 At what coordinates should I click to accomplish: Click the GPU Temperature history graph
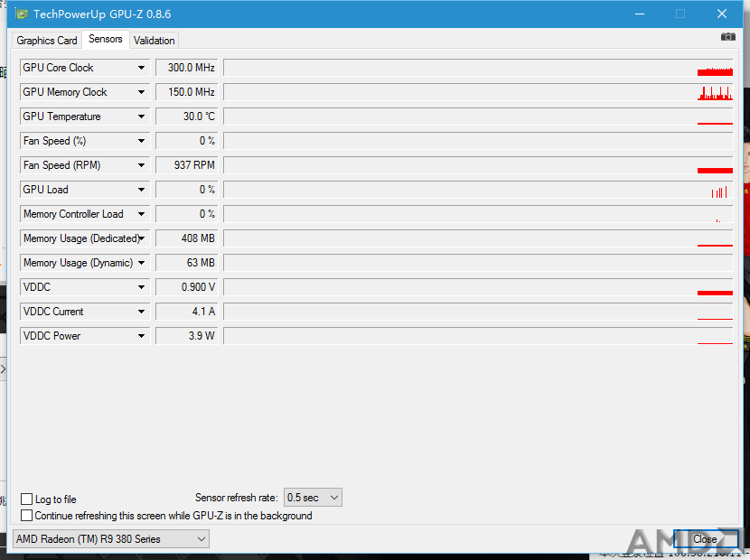point(478,117)
